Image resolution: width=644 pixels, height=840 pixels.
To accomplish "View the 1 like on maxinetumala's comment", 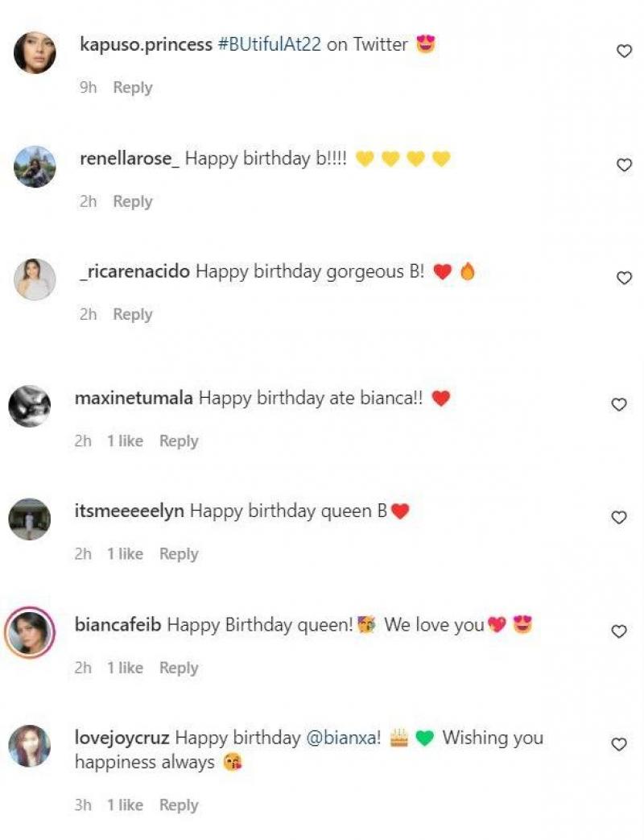I will click(124, 441).
